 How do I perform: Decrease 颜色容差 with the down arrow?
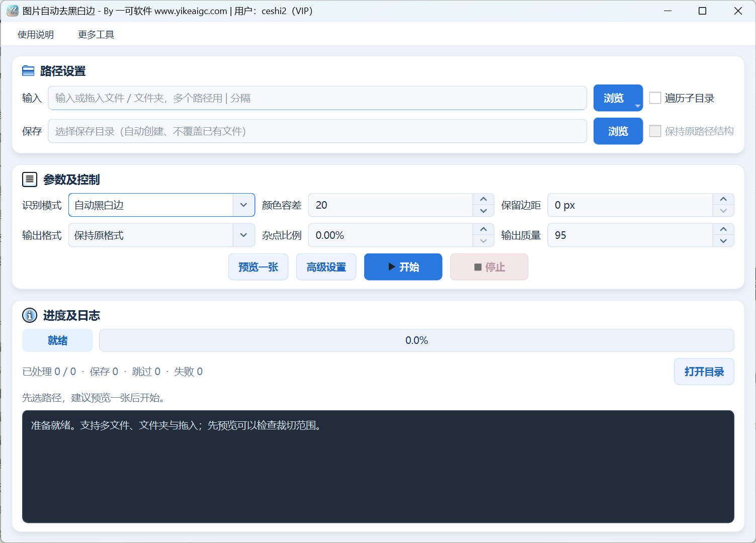pyautogui.click(x=483, y=211)
